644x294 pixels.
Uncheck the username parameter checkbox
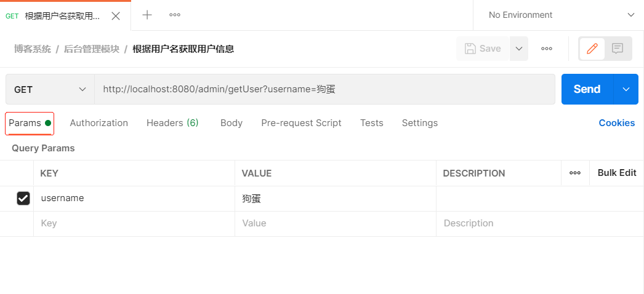pos(23,198)
